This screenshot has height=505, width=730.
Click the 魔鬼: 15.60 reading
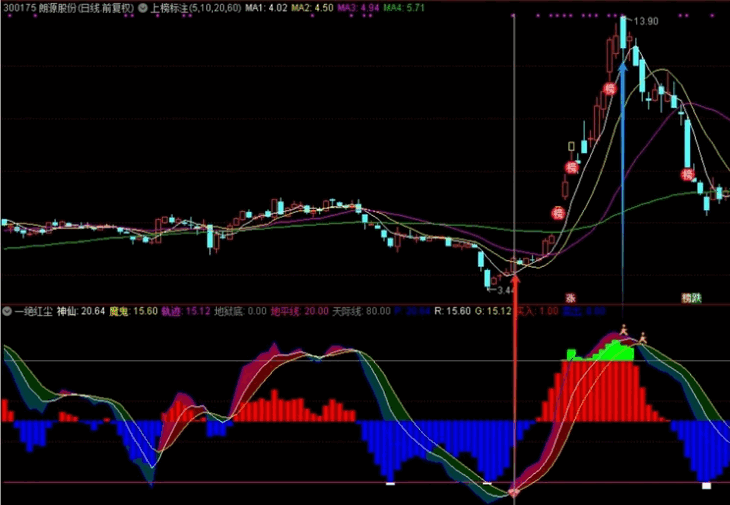click(134, 311)
